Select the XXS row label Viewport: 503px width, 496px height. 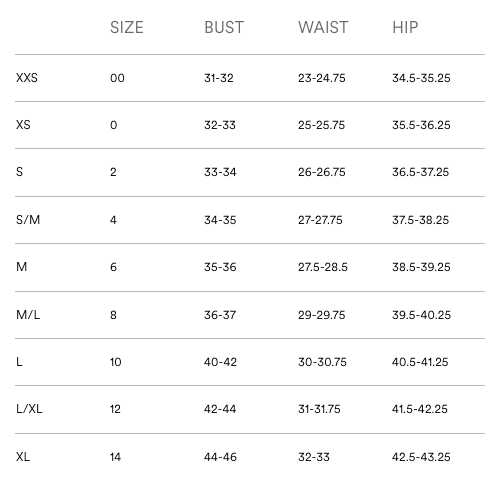(27, 78)
